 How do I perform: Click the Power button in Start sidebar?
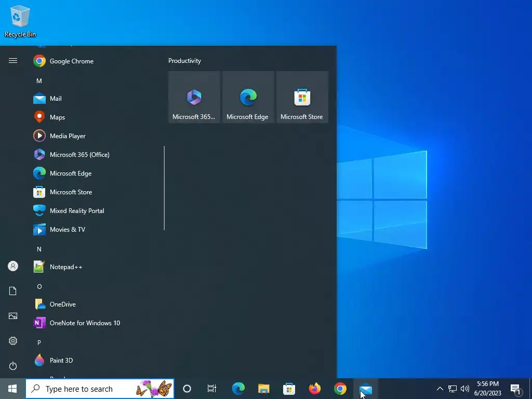pos(13,366)
